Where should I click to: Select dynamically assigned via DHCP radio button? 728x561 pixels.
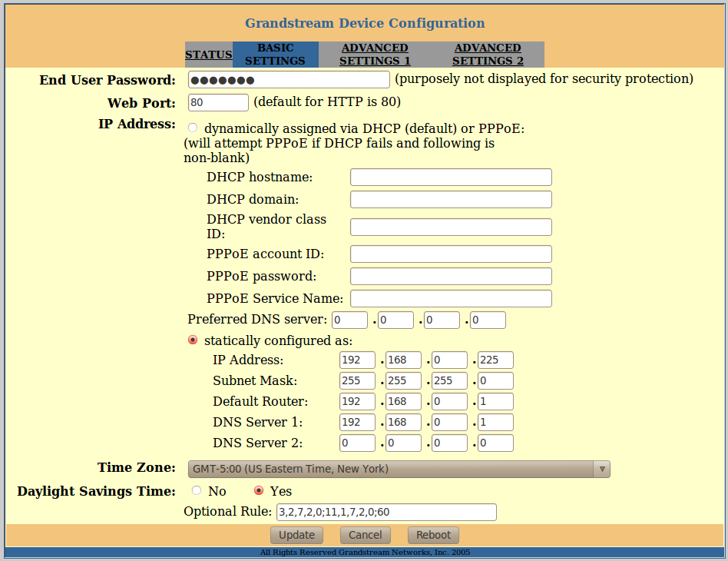pos(193,128)
